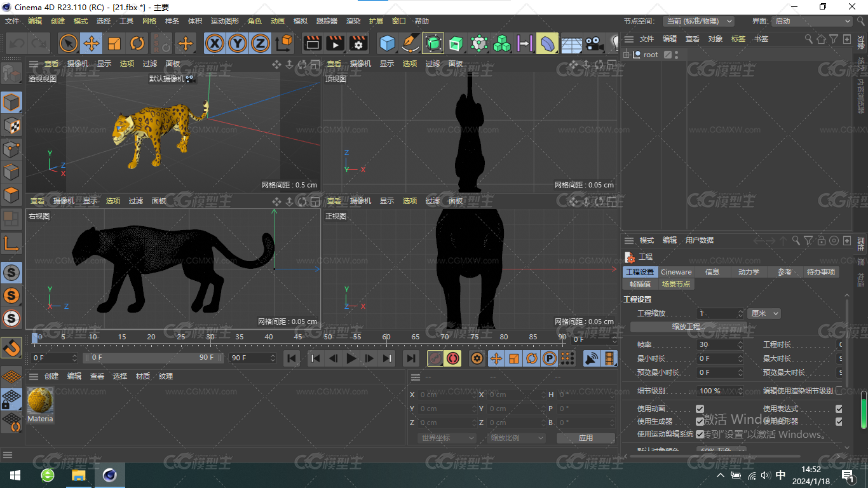Toggle Autokeying icon in timeline bar
The height and width of the screenshot is (488, 868).
coord(453,358)
